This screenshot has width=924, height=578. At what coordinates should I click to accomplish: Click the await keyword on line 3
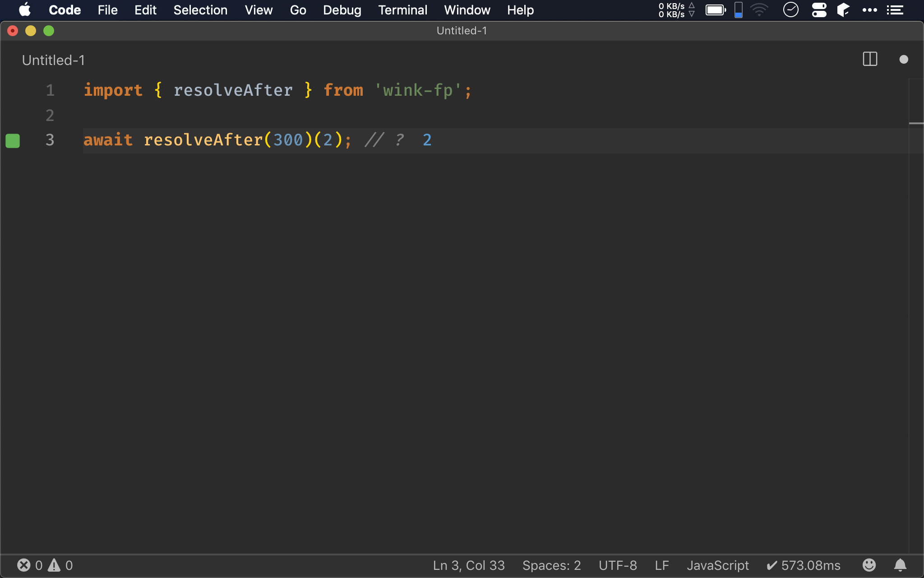tap(108, 140)
